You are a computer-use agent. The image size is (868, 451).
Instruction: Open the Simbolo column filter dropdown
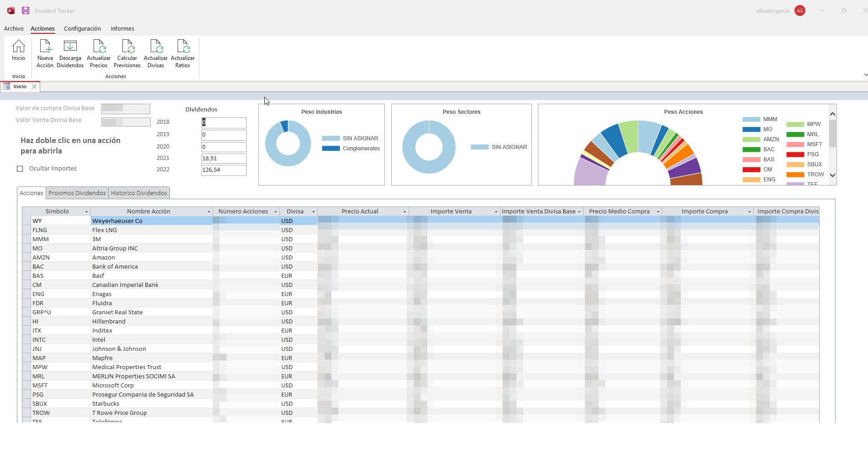(x=86, y=212)
